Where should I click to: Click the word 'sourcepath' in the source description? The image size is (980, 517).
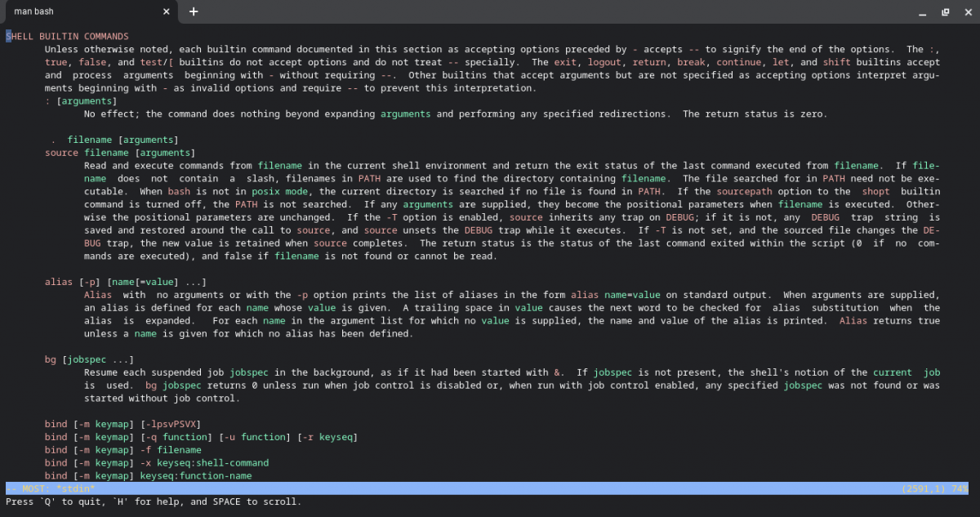pos(744,191)
